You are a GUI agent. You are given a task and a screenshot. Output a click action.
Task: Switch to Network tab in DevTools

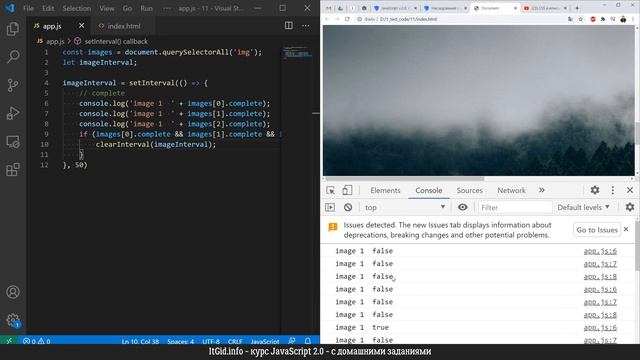511,190
